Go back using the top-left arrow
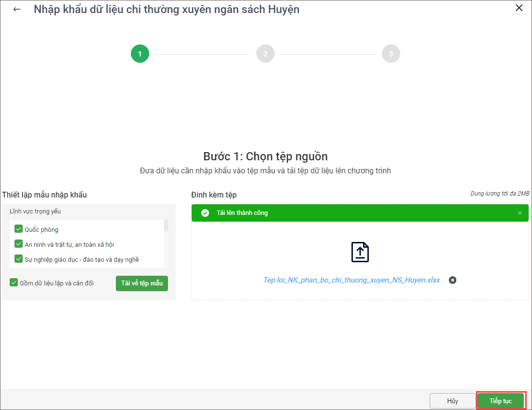The height and width of the screenshot is (410, 532). pyautogui.click(x=17, y=9)
